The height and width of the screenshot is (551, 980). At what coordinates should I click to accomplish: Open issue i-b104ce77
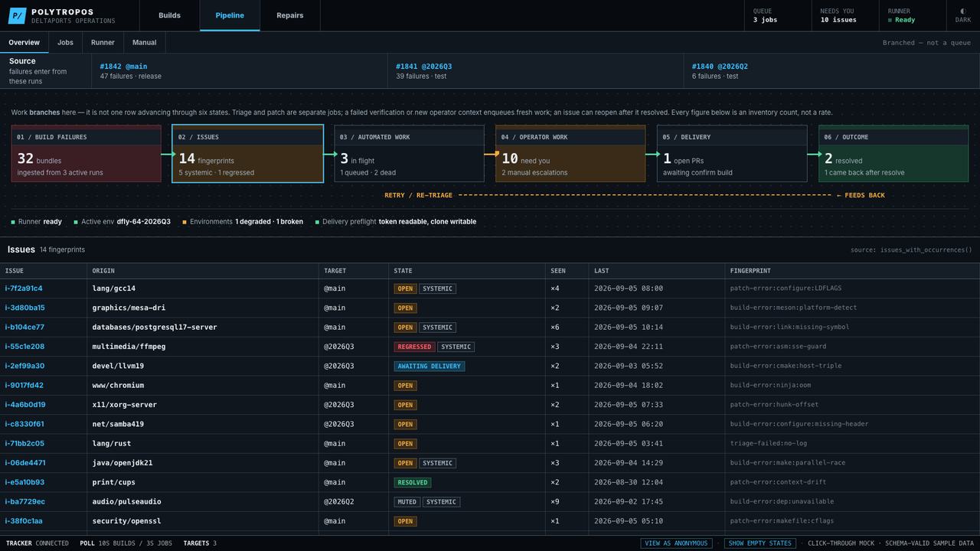(24, 327)
